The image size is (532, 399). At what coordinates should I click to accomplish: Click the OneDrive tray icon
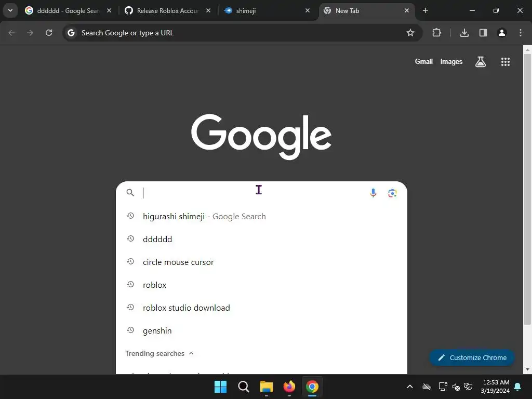click(x=427, y=387)
